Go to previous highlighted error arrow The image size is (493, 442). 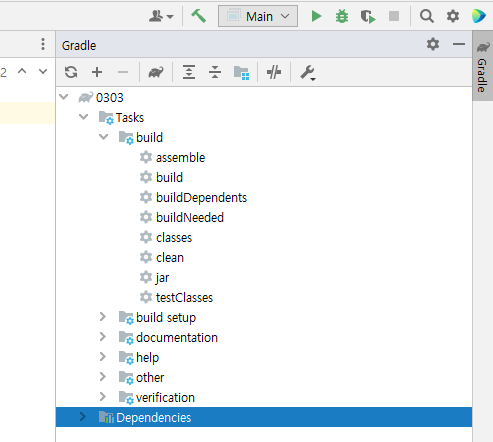pos(22,71)
